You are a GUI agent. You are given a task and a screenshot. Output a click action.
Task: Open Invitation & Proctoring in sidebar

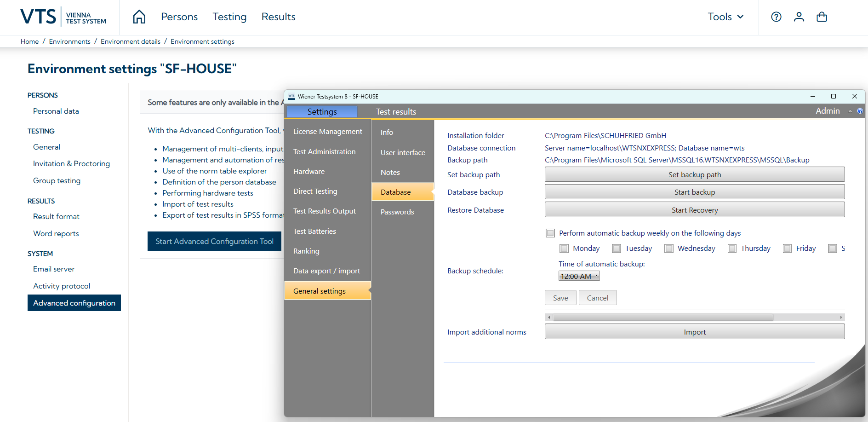pos(71,164)
